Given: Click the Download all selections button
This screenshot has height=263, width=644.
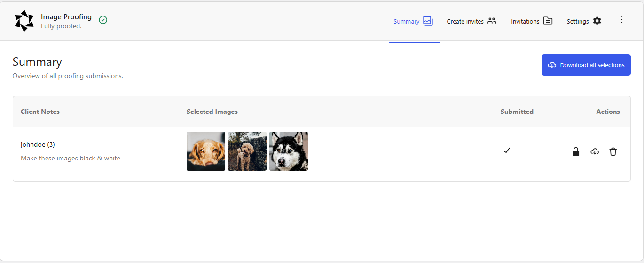Looking at the screenshot, I should tap(586, 65).
